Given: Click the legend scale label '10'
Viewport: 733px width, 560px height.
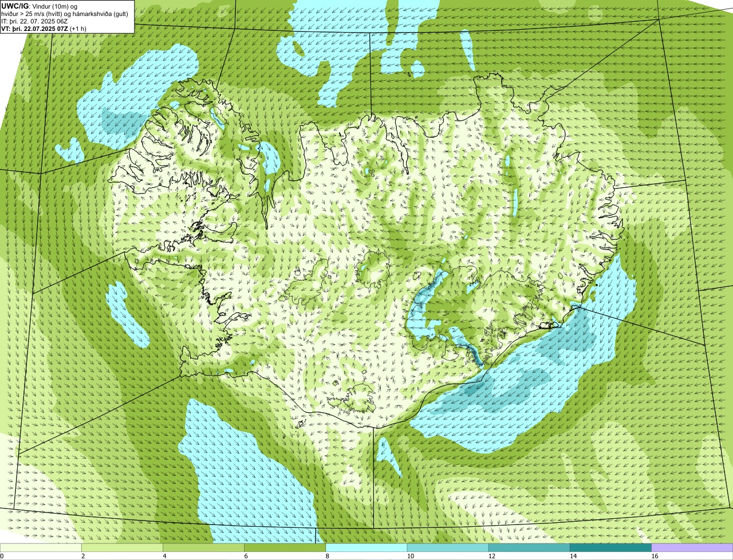Looking at the screenshot, I should tap(410, 556).
